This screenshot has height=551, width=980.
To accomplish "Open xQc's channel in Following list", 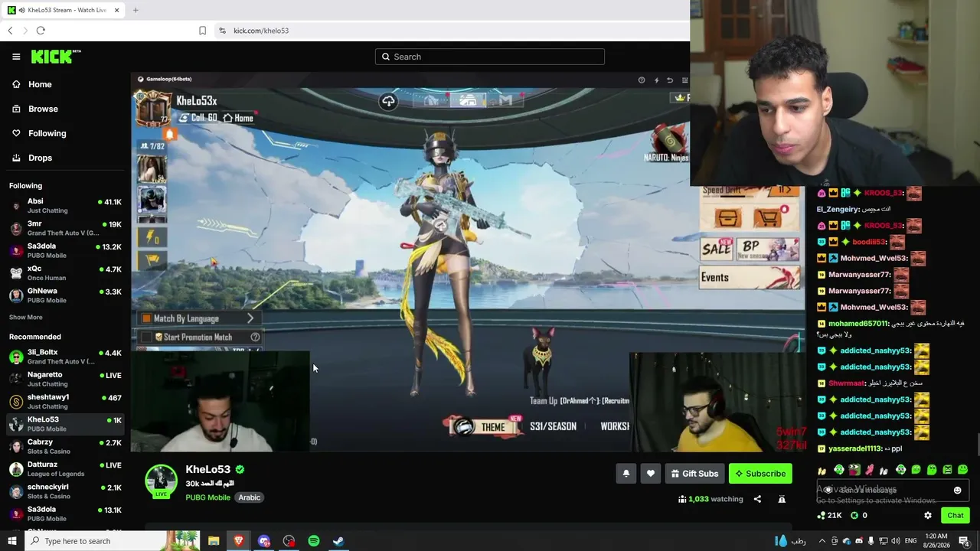I will [64, 273].
